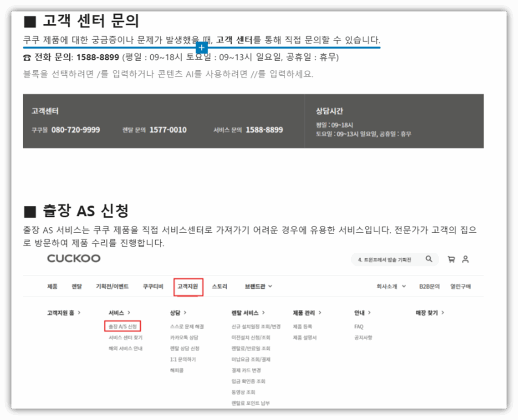This screenshot has width=518, height=420.
Task: Click the 렌탈 상담 신청 link
Action: coord(185,348)
